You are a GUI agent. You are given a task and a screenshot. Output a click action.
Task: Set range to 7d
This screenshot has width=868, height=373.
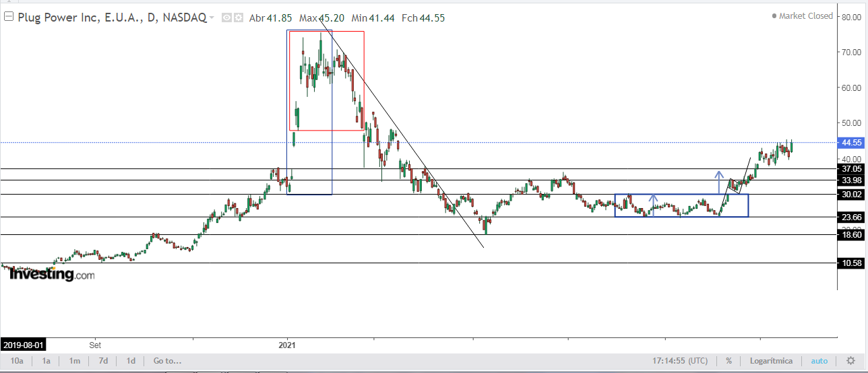point(103,361)
